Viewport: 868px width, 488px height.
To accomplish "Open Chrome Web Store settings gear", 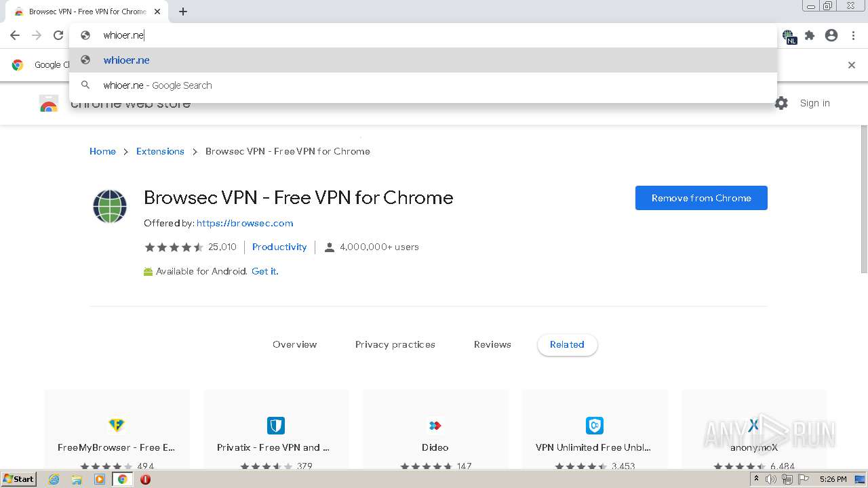I will pos(781,103).
